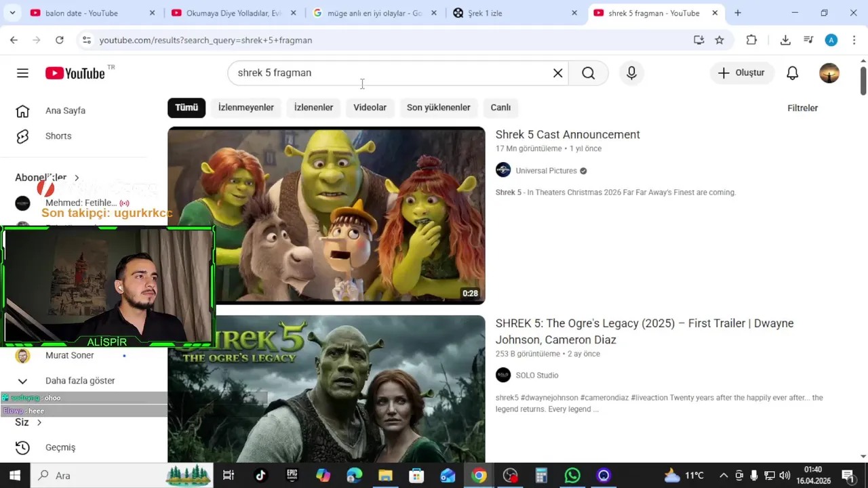
Task: Open the Chrome profile A avatar
Action: 831,40
